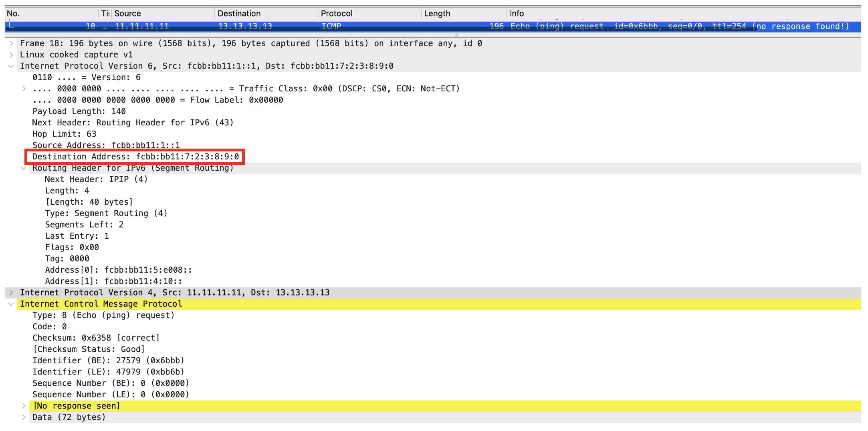Viewport: 868px width, 431px height.
Task: Collapse the Internet Protocol Version 6 section
Action: (11, 66)
